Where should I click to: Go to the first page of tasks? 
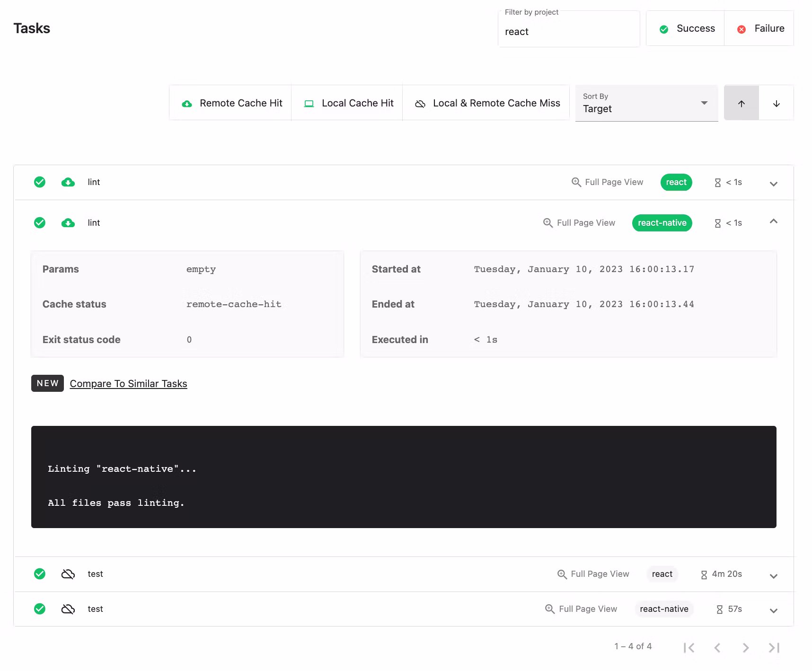tap(689, 647)
